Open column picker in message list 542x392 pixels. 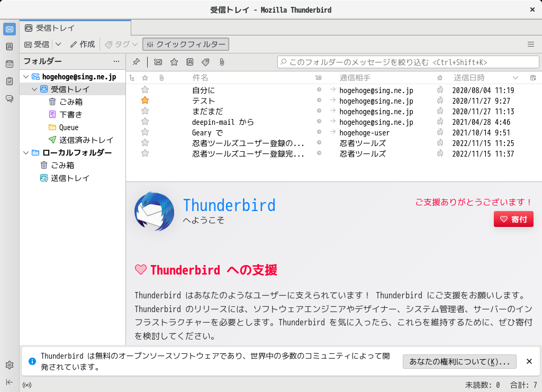[x=533, y=78]
